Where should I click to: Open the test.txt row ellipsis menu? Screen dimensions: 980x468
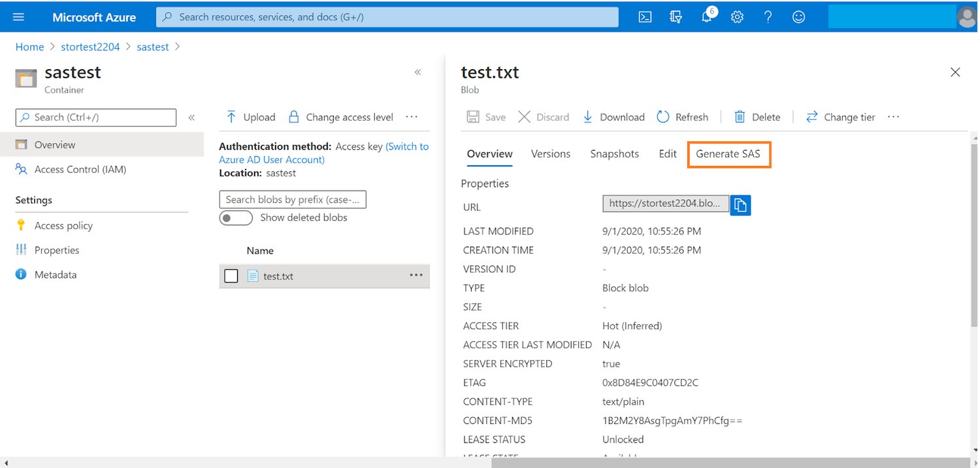click(x=416, y=275)
